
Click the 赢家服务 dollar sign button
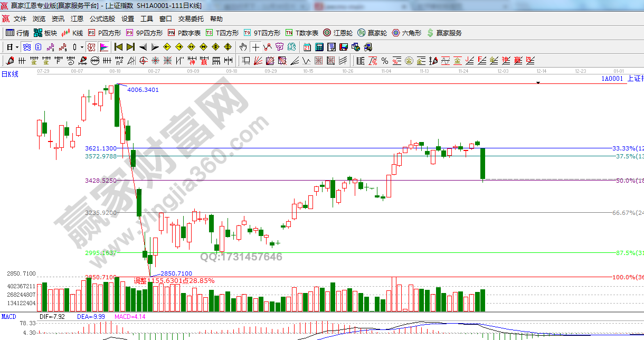tap(444, 33)
